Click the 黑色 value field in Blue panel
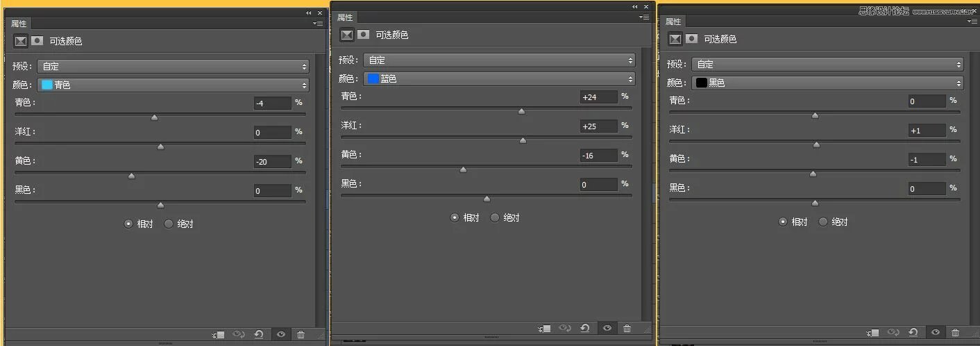980x346 pixels. pos(598,185)
